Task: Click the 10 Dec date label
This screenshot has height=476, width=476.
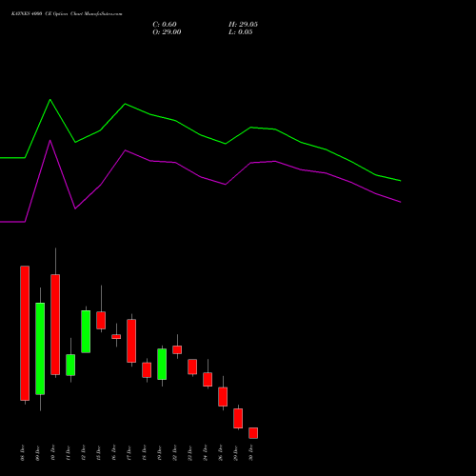Action: tap(53, 453)
